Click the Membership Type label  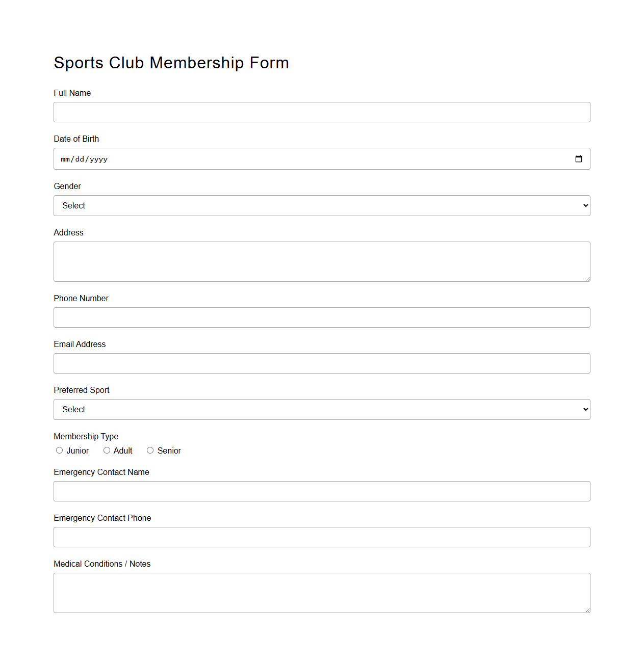tap(86, 436)
